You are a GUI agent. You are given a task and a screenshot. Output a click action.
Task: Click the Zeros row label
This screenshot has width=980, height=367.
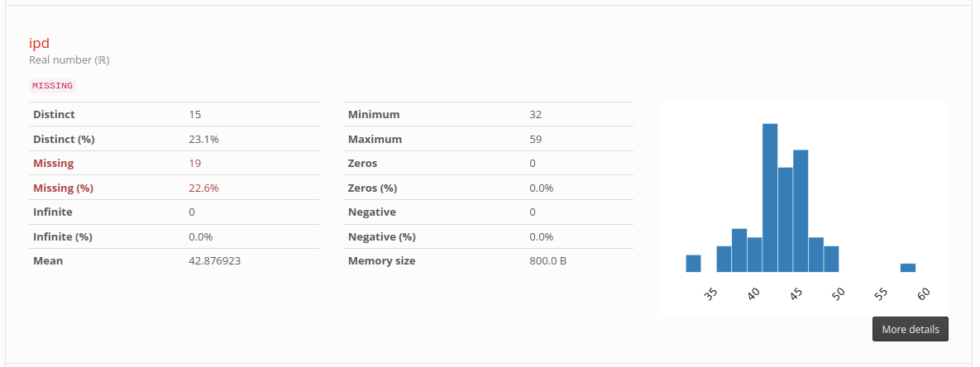(363, 163)
